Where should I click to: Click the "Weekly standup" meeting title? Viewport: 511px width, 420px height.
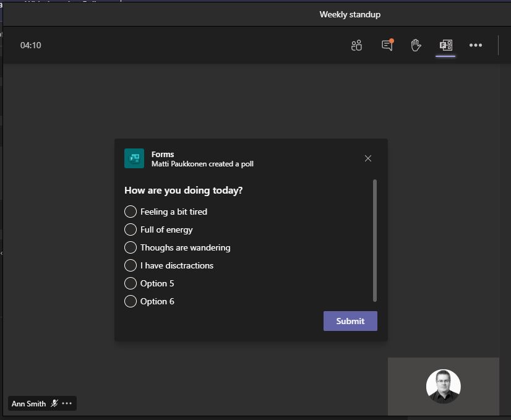pos(350,14)
